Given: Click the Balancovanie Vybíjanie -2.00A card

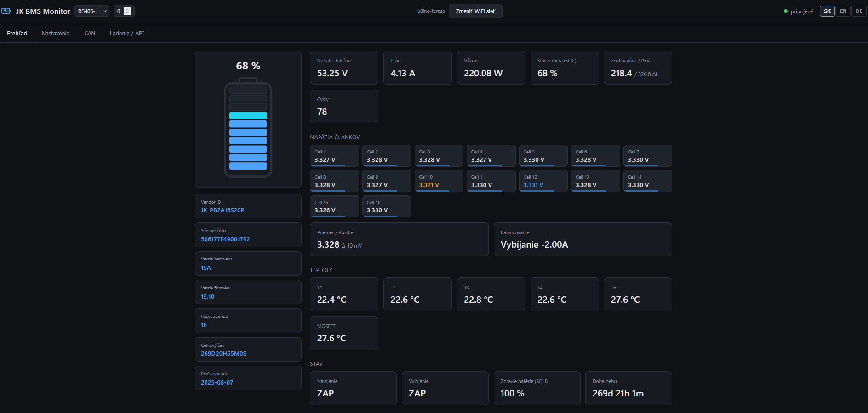Looking at the screenshot, I should 583,239.
